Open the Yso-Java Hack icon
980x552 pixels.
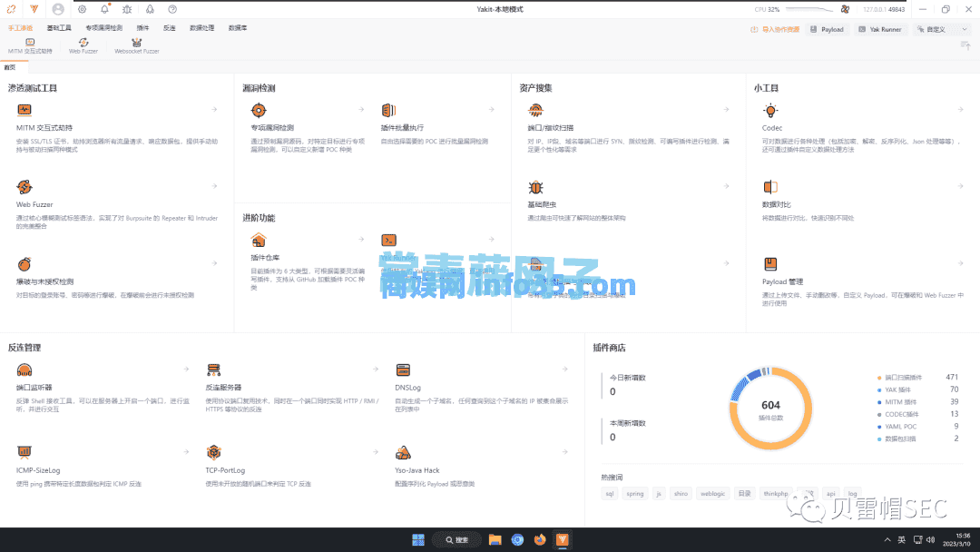tap(403, 452)
